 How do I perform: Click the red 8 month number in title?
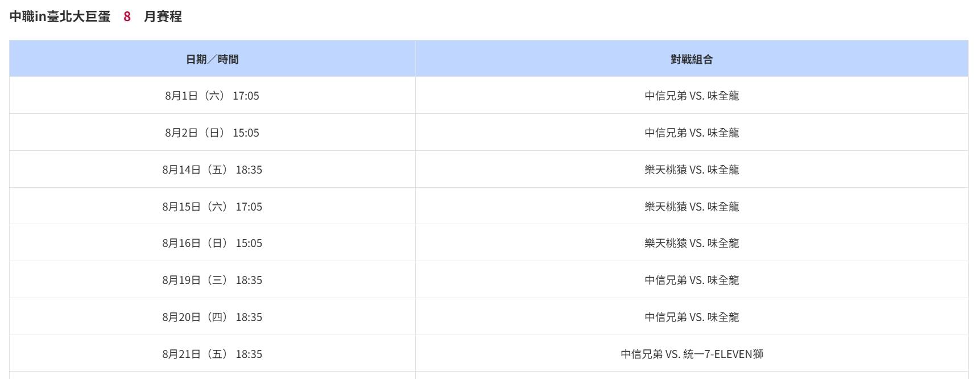(127, 17)
